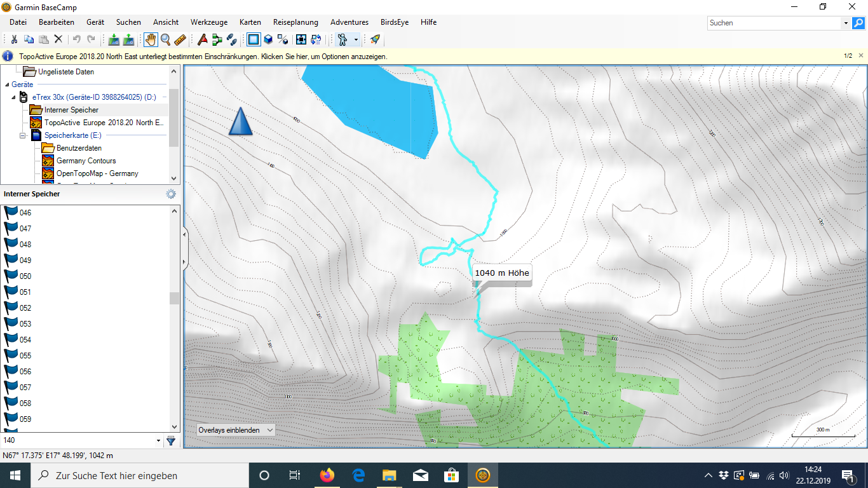
Task: Open the Ansicht menu
Action: tap(166, 22)
